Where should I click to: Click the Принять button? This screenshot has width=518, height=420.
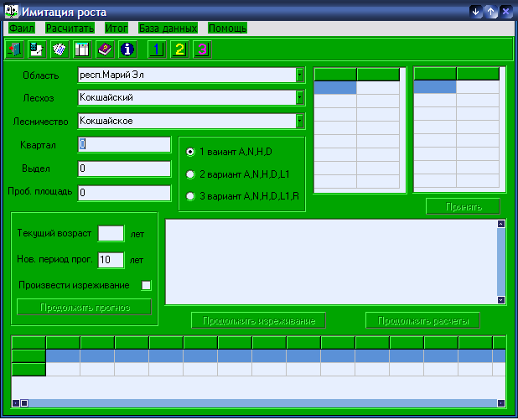point(463,206)
